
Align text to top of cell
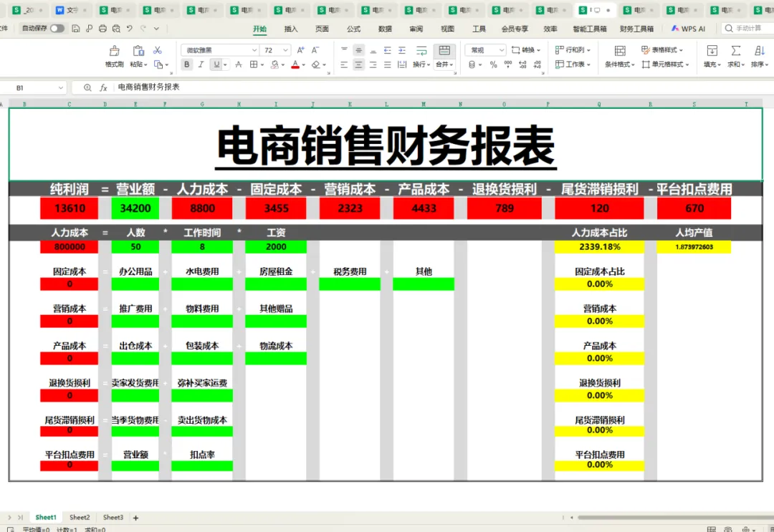[x=344, y=50]
